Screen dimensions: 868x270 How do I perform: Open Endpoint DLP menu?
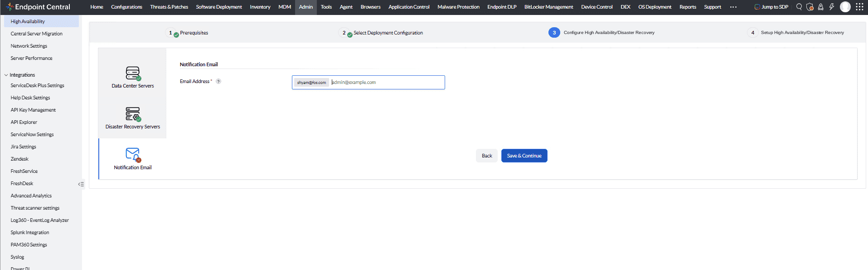tap(502, 7)
